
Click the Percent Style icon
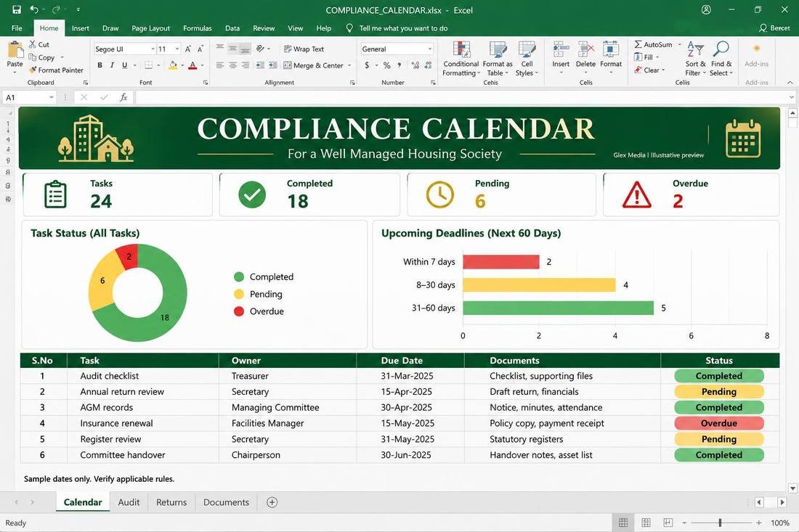pos(386,65)
